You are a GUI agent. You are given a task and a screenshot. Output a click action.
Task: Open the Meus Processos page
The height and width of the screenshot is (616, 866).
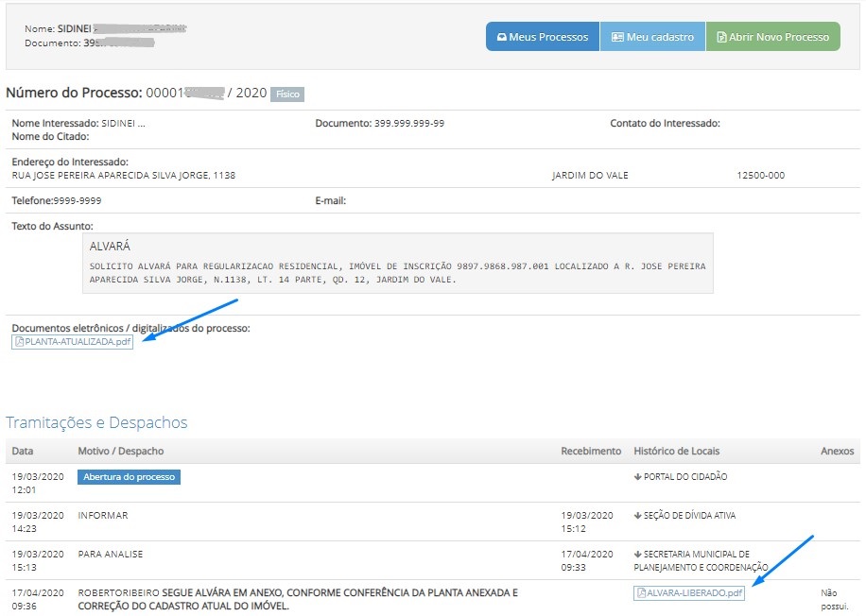[543, 37]
